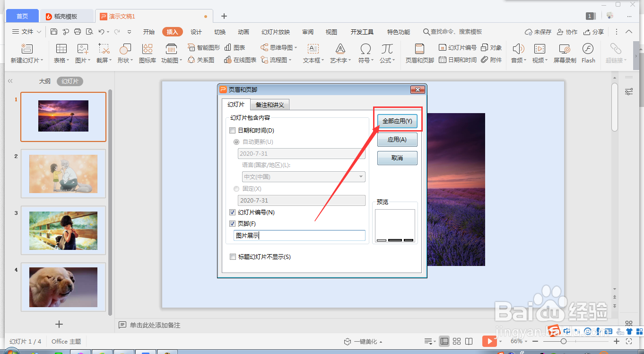Viewport: 644px width, 354px height.
Task: Click the footer text field containing 图片展示
Action: 300,235
